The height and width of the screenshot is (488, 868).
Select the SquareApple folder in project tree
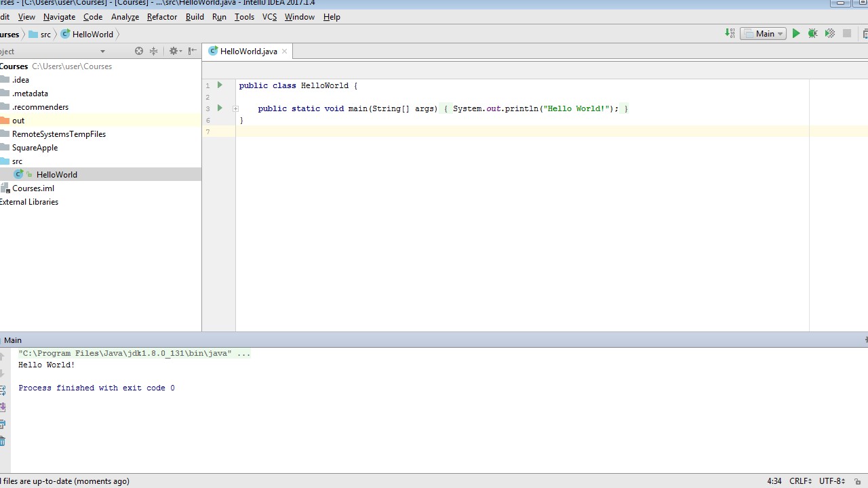(x=35, y=148)
